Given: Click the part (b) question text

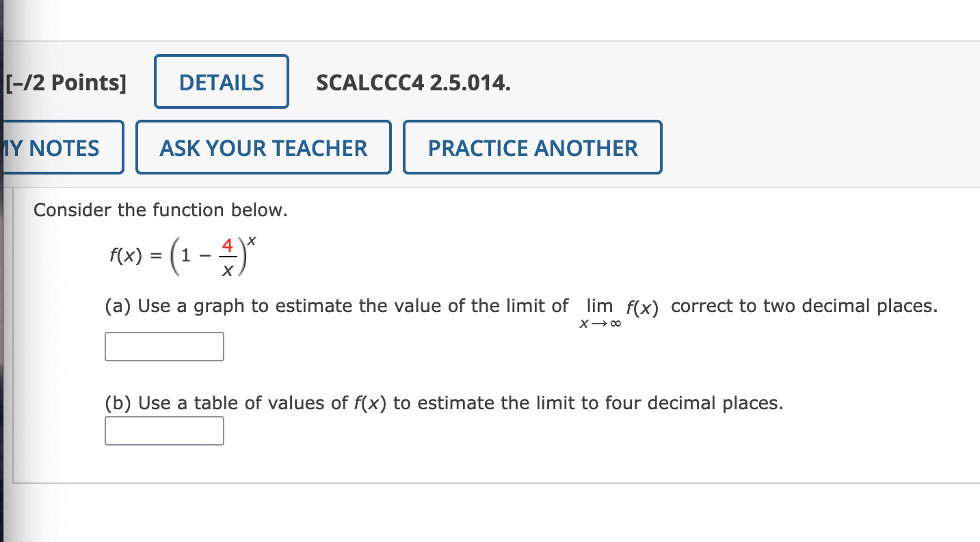Looking at the screenshot, I should (442, 403).
